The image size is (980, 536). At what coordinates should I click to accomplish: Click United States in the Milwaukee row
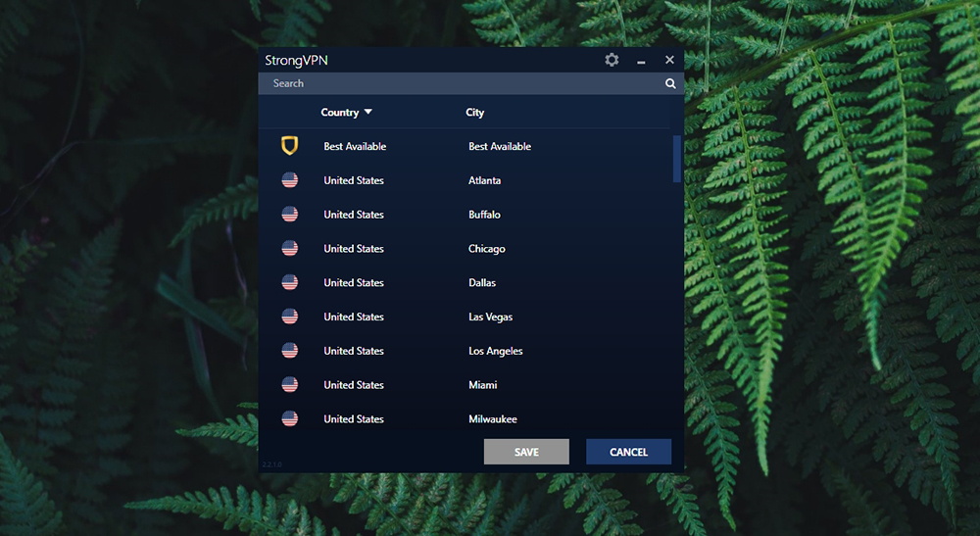click(354, 418)
